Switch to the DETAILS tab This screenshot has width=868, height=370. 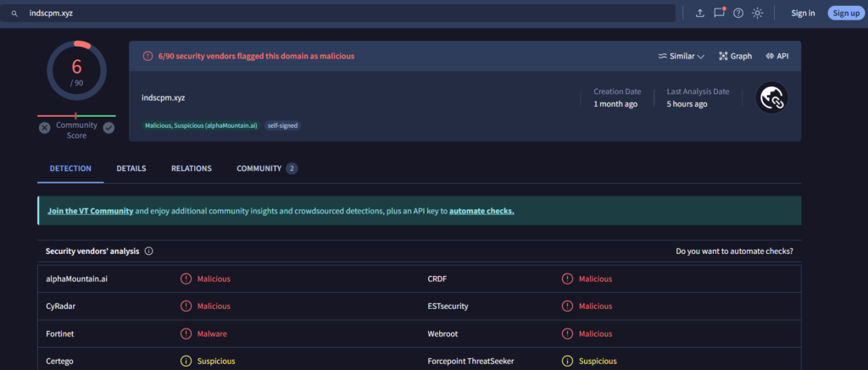pos(131,168)
